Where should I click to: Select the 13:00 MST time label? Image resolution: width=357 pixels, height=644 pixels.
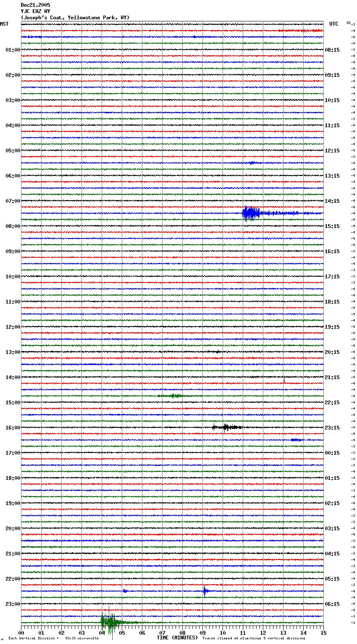(x=13, y=352)
